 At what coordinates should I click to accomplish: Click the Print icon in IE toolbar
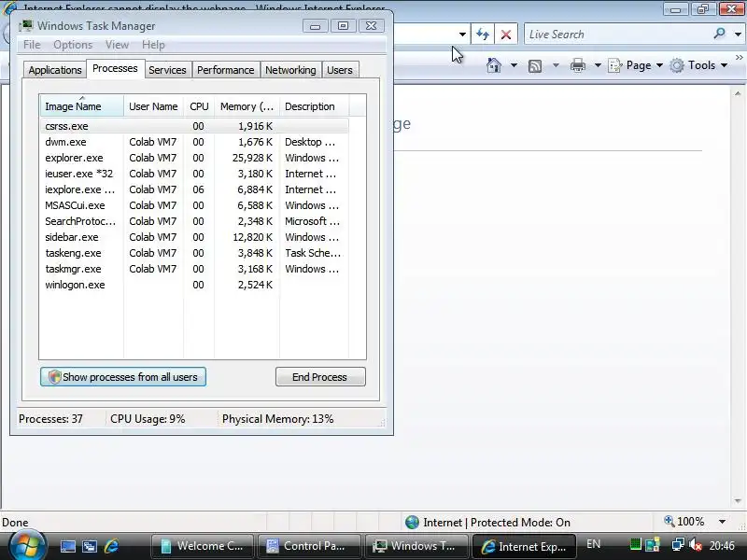(x=577, y=65)
